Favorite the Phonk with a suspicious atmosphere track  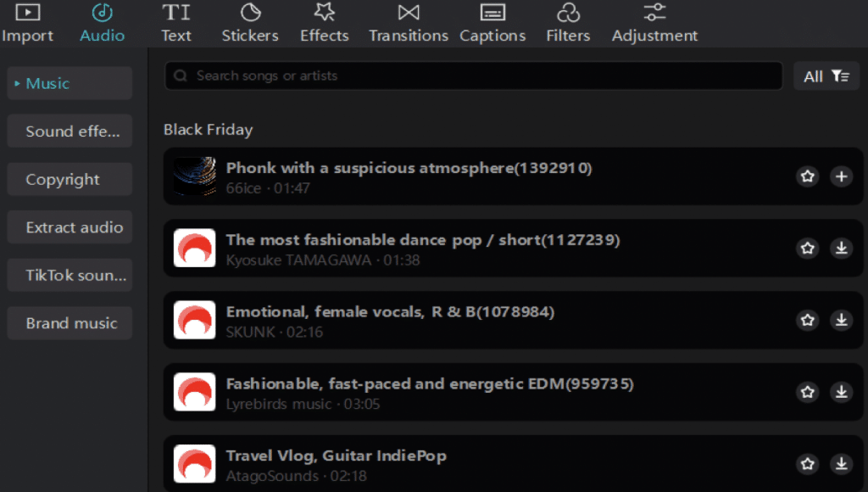[x=808, y=176]
